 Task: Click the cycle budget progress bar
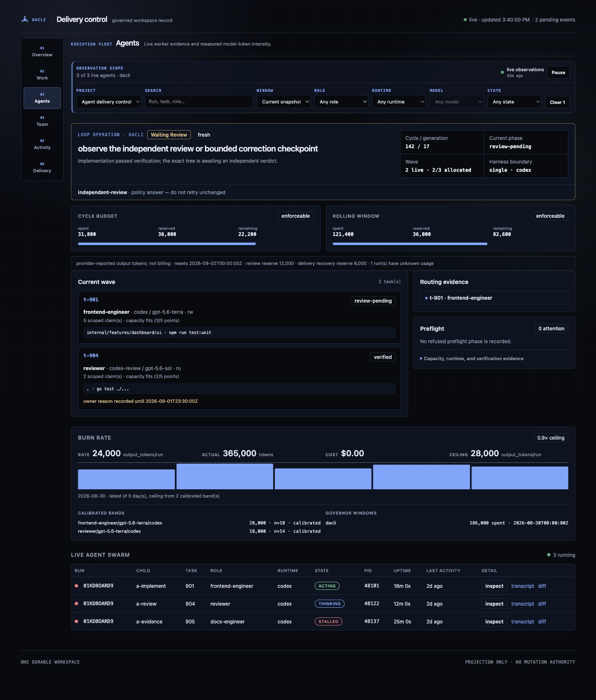pos(196,244)
